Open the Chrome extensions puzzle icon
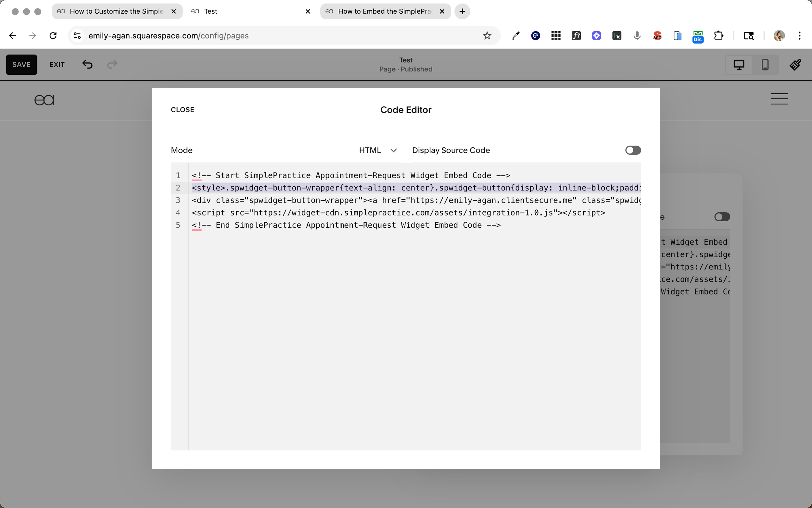The width and height of the screenshot is (812, 508). coord(718,36)
